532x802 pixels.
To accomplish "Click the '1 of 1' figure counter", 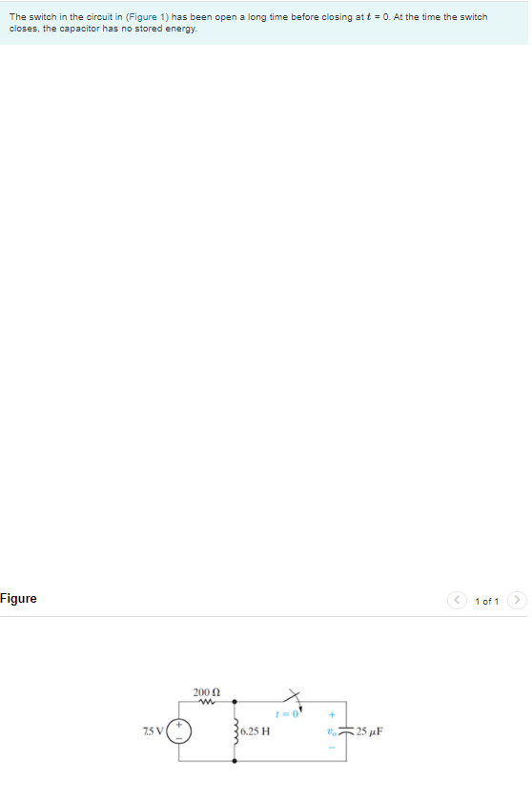I will click(486, 602).
